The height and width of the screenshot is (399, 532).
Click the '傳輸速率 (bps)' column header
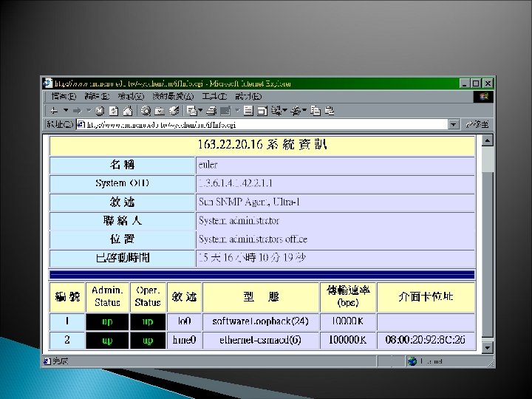tap(348, 296)
